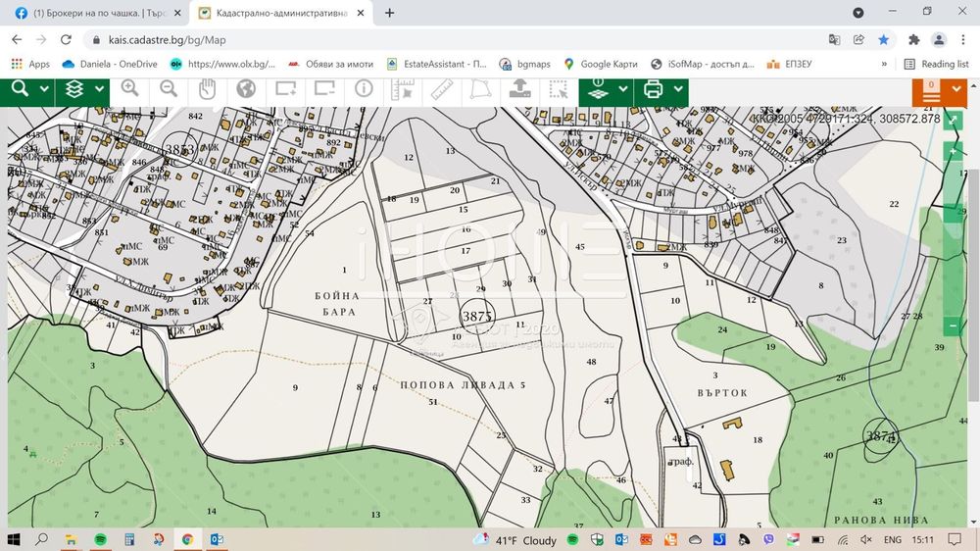Click the zoom in magnifier tool
980x551 pixels.
(130, 89)
